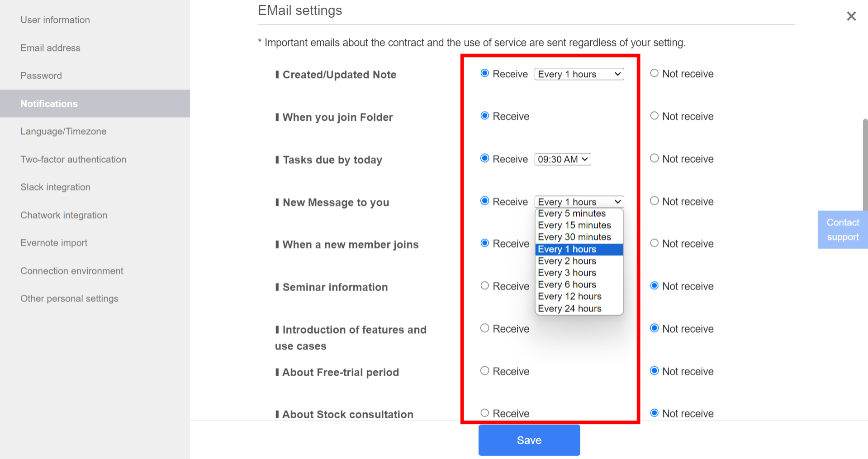Enable Receive for Seminar information
This screenshot has height=459, width=868.
(484, 285)
